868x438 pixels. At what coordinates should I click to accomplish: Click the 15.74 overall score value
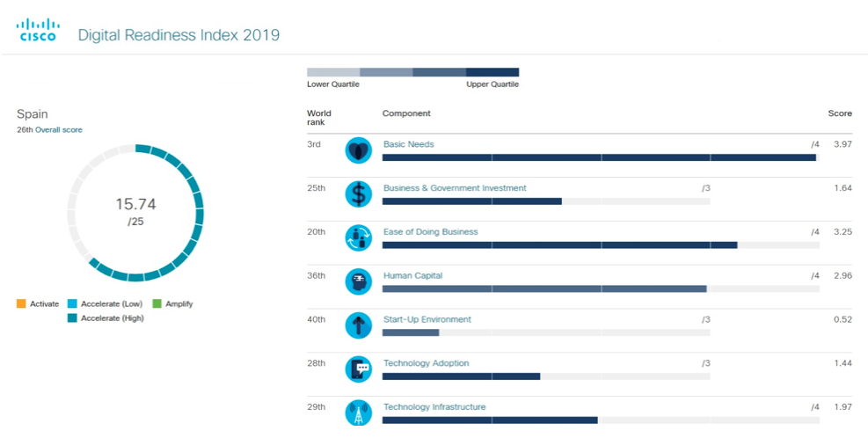(135, 204)
